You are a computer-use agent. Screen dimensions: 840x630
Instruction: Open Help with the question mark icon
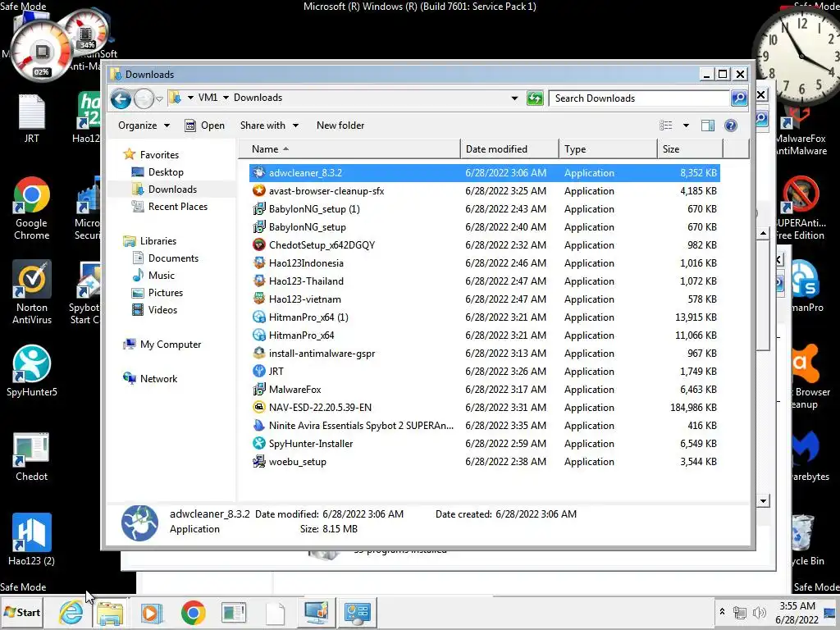731,126
